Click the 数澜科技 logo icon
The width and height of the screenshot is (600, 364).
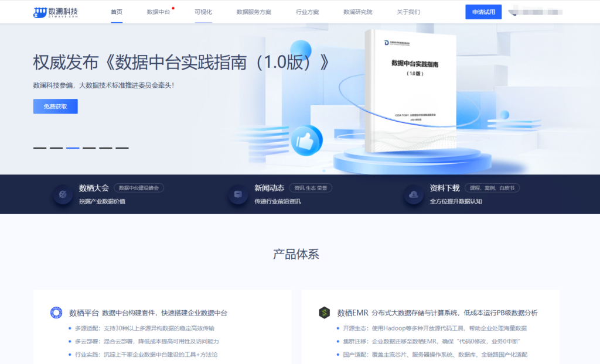39,11
